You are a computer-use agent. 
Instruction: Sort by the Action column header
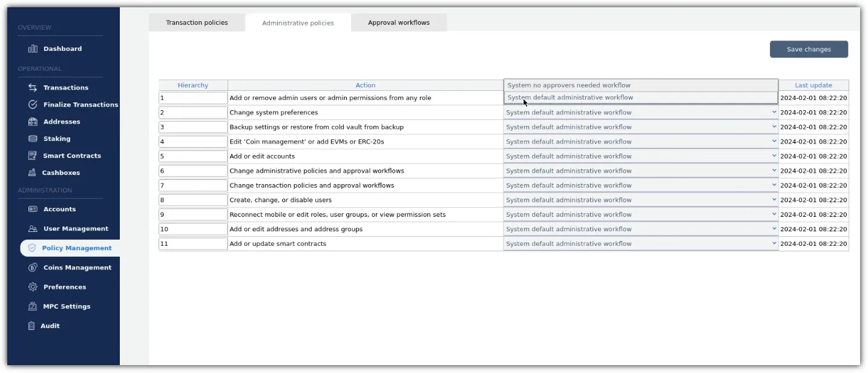(366, 85)
